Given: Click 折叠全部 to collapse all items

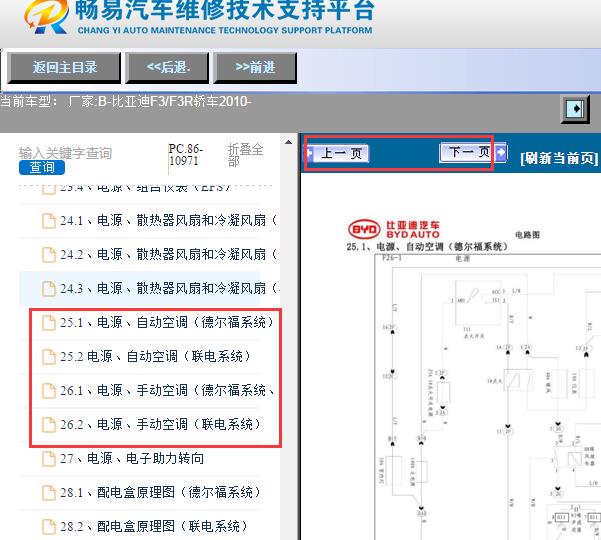Looking at the screenshot, I should point(245,154).
